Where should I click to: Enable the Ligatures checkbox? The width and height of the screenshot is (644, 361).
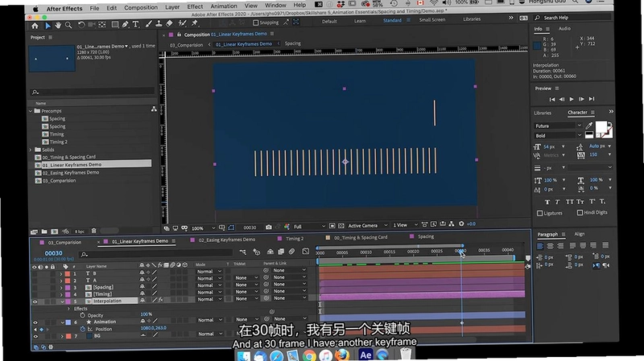coord(539,213)
